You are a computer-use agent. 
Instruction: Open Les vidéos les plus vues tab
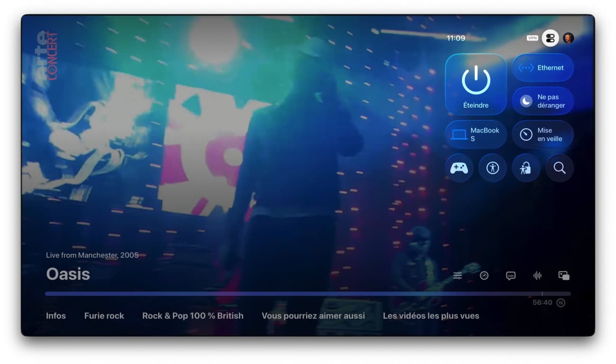point(431,316)
